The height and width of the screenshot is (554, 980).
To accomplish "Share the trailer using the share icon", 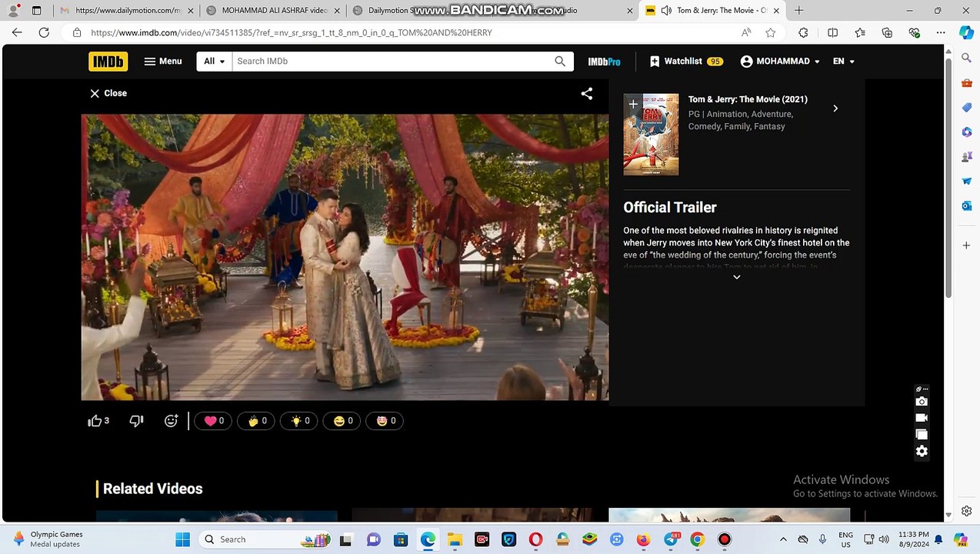I will 587,94.
